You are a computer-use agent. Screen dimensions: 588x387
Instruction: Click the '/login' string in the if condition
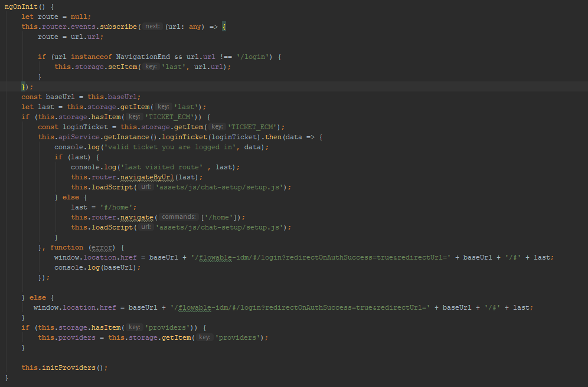(253, 57)
